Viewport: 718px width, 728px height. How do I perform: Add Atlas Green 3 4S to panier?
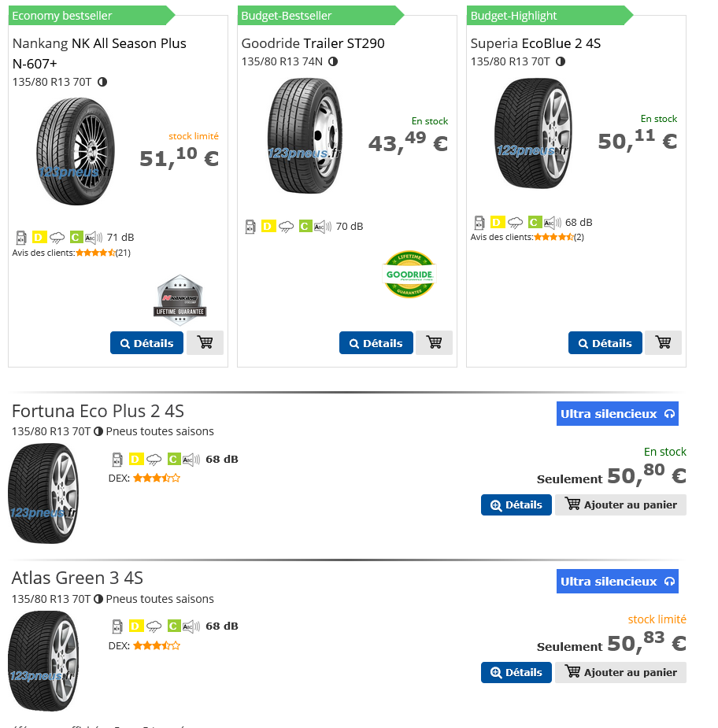point(620,673)
